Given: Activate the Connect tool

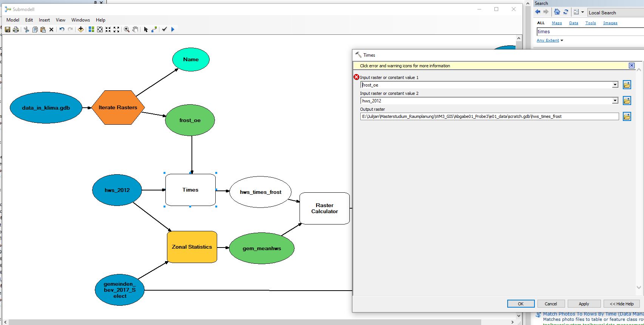Looking at the screenshot, I should click(154, 29).
